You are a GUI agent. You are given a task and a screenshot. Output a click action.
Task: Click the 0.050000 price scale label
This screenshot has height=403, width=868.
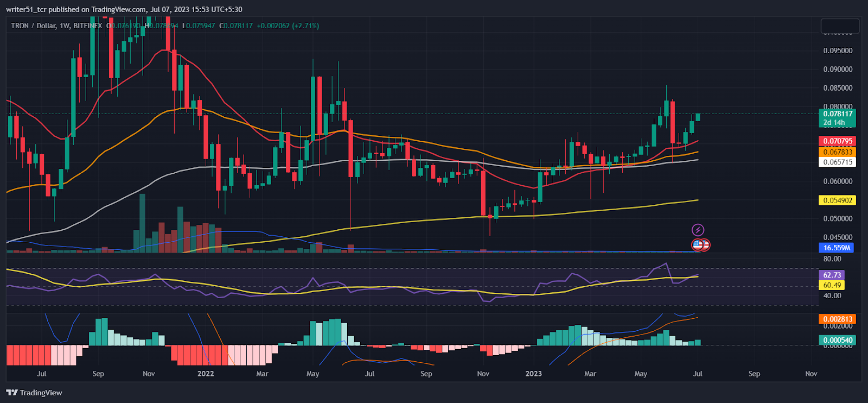click(x=838, y=219)
